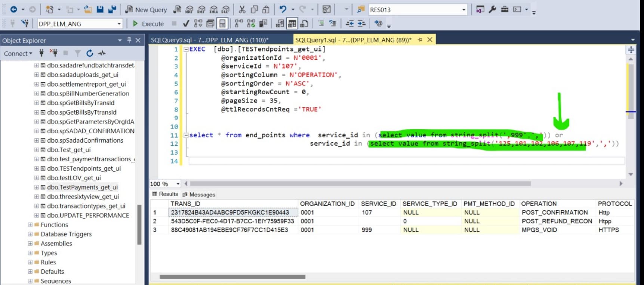The image size is (644, 285).
Task: Click the Save All toolbar icon
Action: tap(112, 10)
